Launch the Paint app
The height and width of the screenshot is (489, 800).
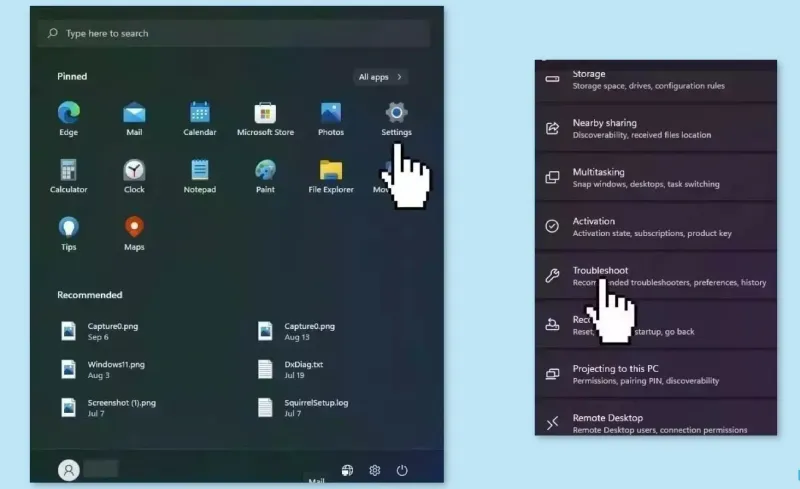(x=265, y=170)
